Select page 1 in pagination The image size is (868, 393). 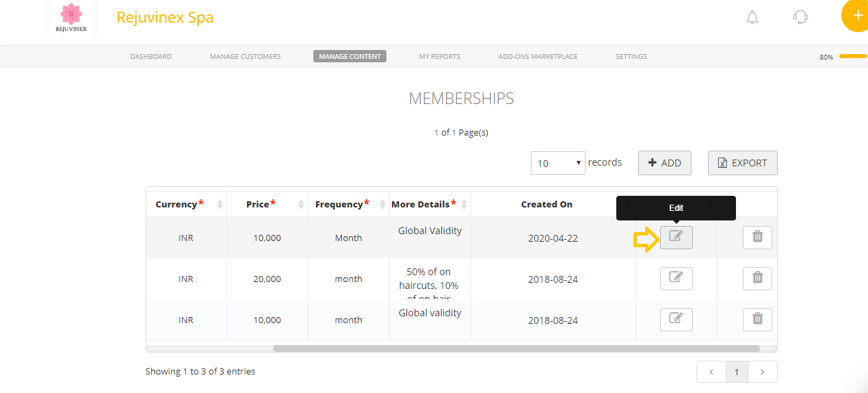737,372
